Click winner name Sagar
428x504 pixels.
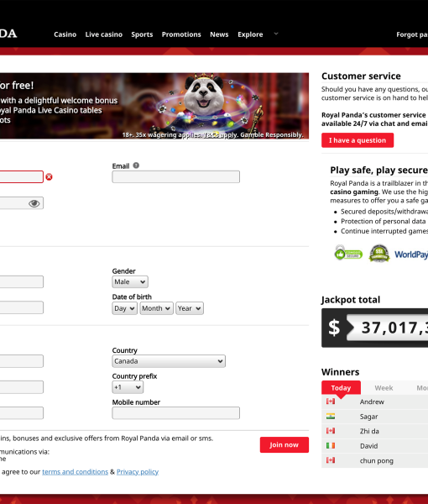368,417
